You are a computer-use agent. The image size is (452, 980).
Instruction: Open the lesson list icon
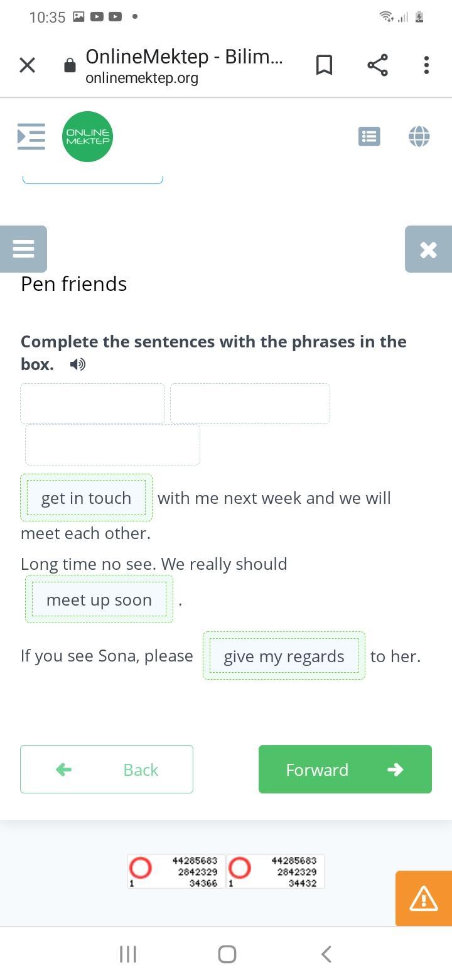tap(369, 136)
